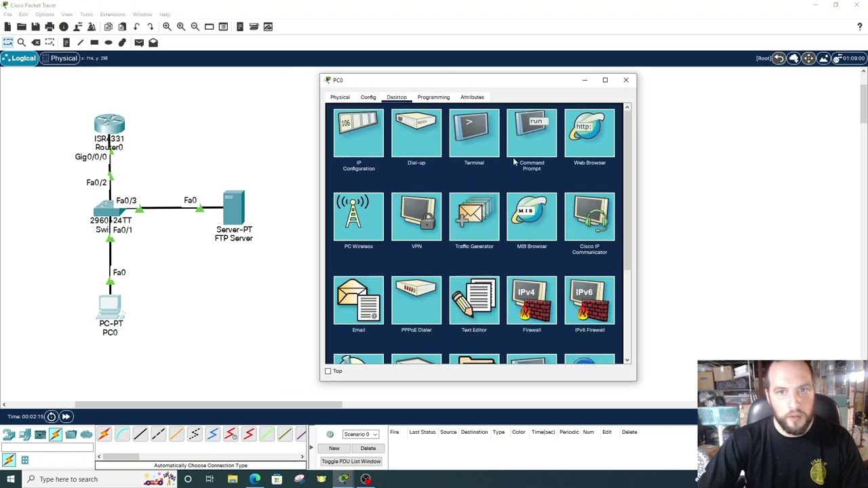The height and width of the screenshot is (488, 868).
Task: Launch the Traffic Generator
Action: click(474, 217)
